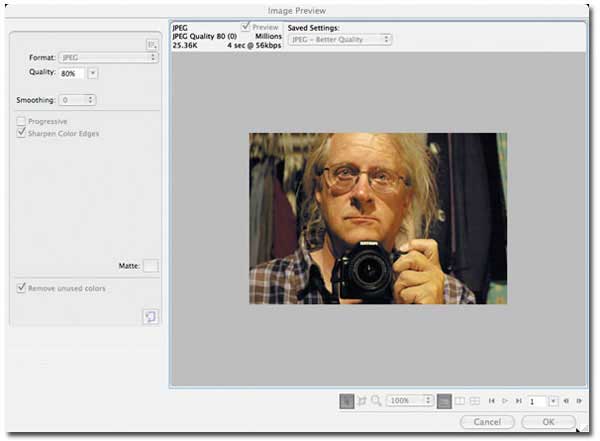Open the options panel menu icon

152,45
